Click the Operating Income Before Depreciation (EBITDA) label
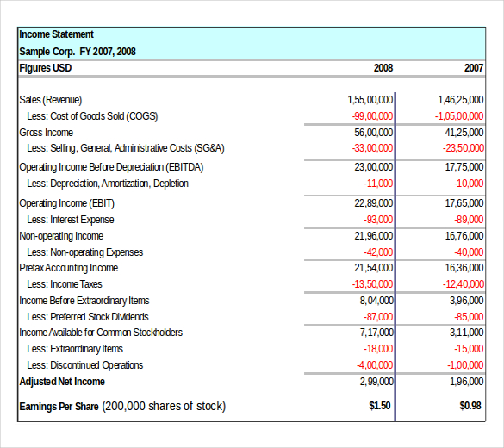 111,167
